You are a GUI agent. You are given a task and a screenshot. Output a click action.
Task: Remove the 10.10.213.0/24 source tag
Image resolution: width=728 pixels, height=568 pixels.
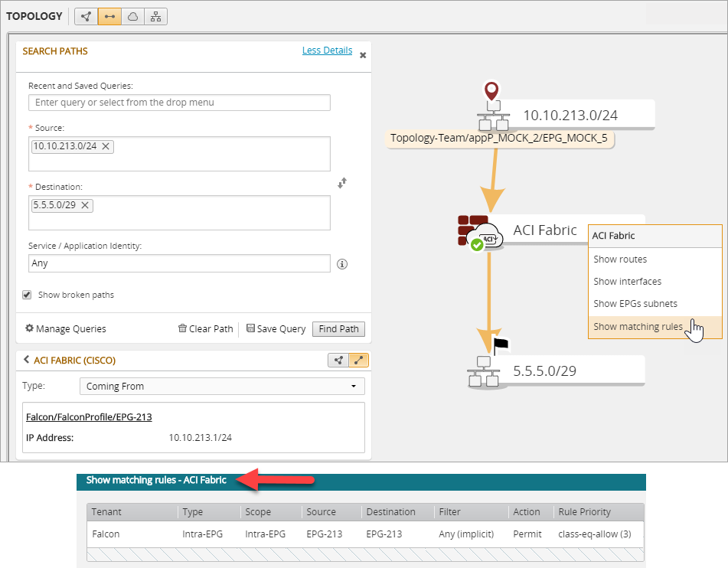106,146
